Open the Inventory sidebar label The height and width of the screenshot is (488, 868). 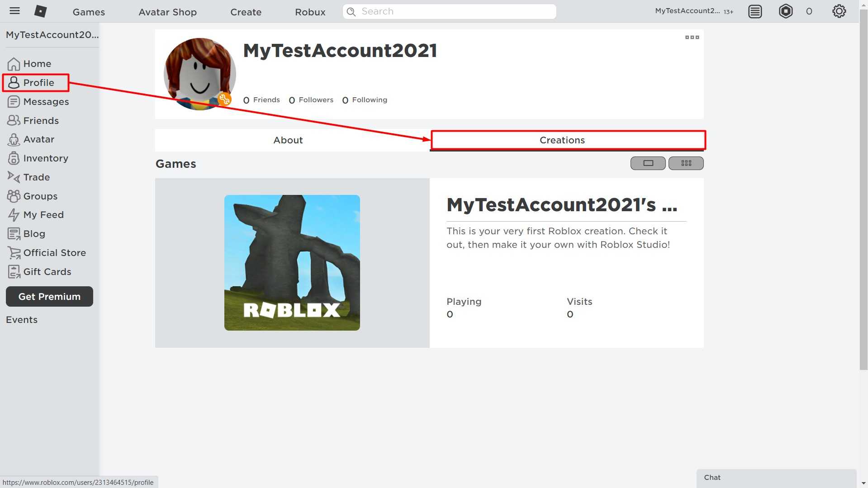click(x=46, y=158)
